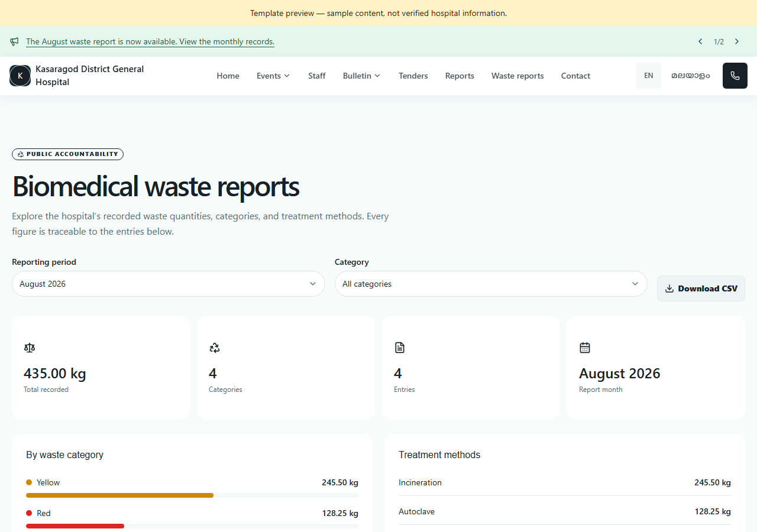Open the Staff nav item
The width and height of the screenshot is (757, 532).
coord(317,76)
